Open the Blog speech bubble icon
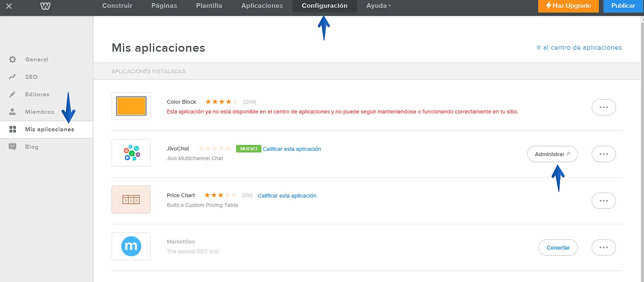Viewport: 644px width, 282px height. click(13, 147)
